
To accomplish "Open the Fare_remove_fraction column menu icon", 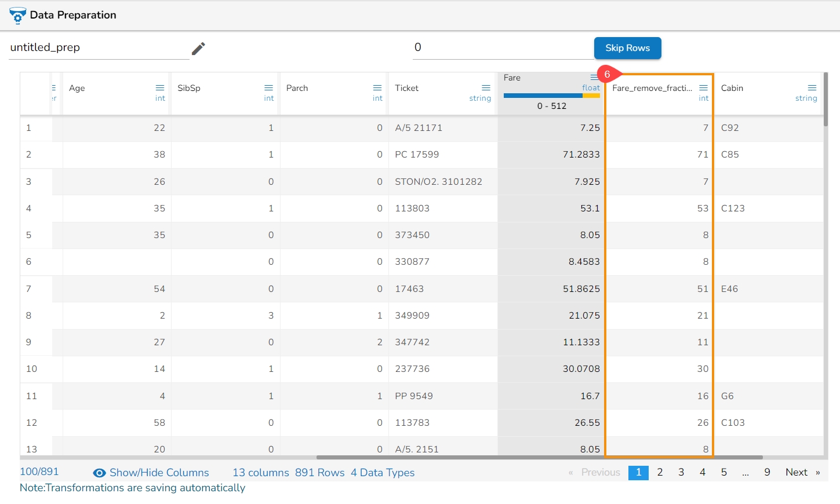I will (703, 88).
